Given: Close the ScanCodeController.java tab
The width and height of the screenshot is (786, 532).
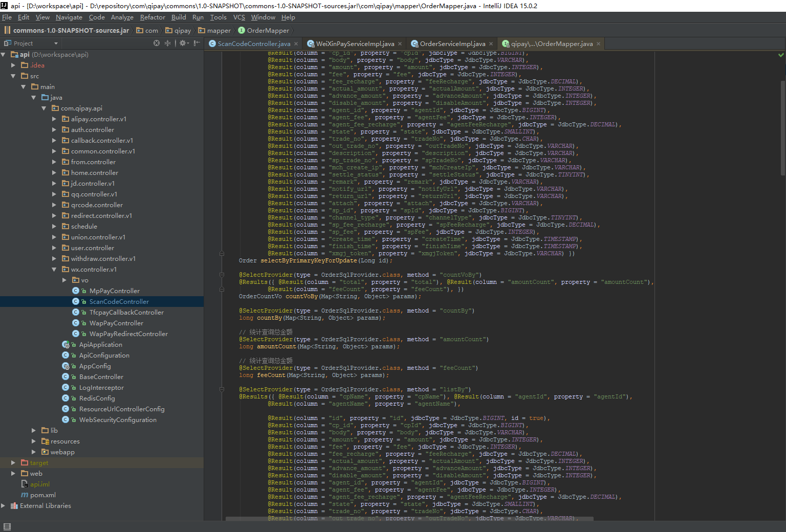Looking at the screenshot, I should click(296, 44).
